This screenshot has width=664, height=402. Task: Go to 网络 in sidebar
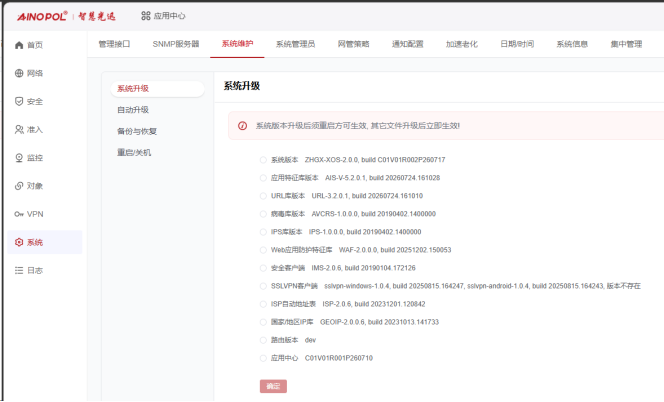click(x=35, y=73)
